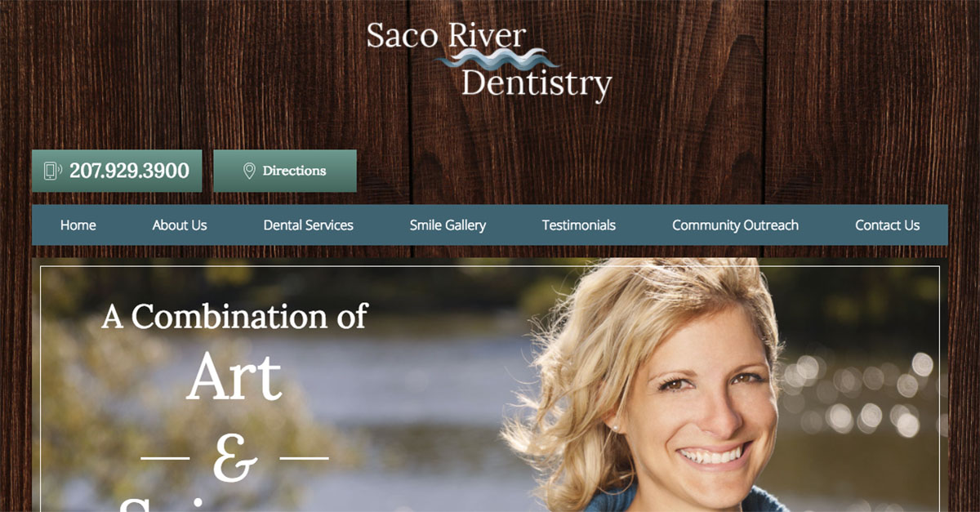Click the "Saco River" text in the header
This screenshot has width=980, height=512.
click(446, 36)
